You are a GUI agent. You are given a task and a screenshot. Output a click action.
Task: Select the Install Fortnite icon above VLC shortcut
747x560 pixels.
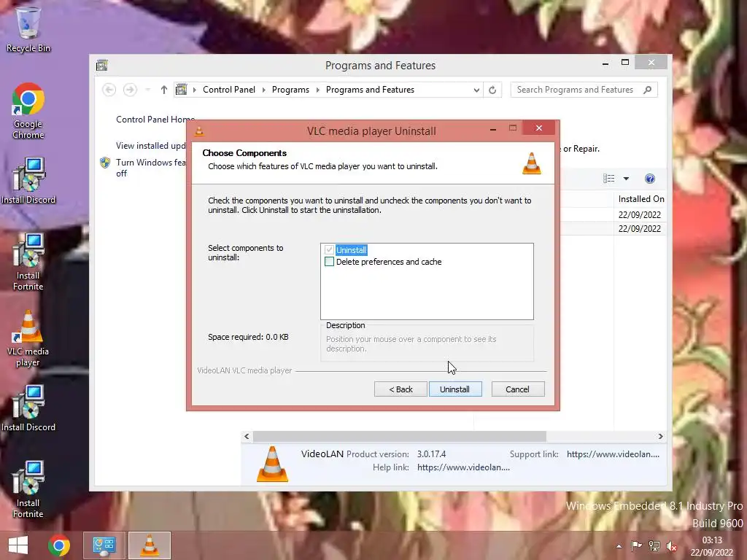28,262
